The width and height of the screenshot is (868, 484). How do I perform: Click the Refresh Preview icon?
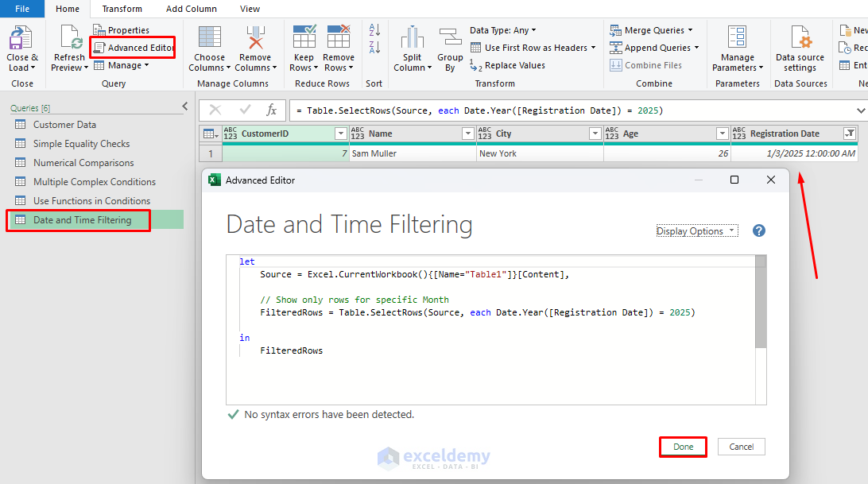tap(70, 37)
